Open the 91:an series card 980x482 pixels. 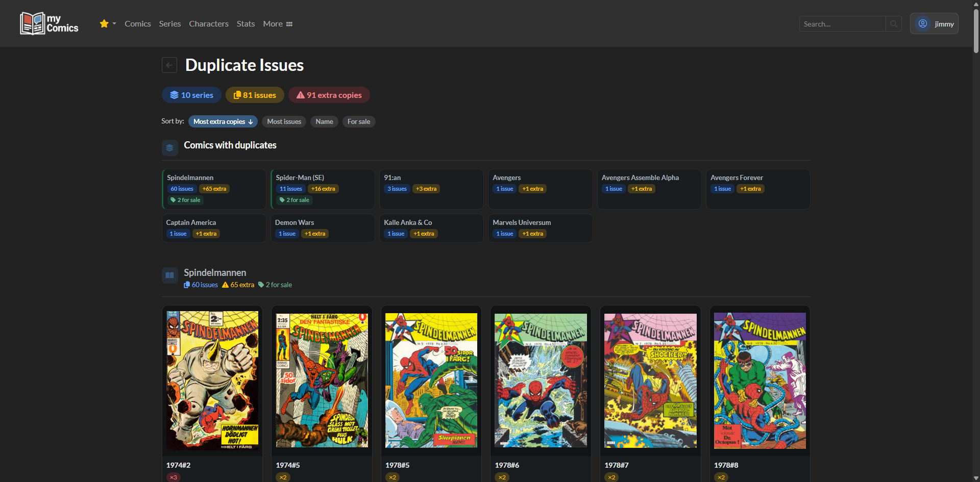pos(431,189)
